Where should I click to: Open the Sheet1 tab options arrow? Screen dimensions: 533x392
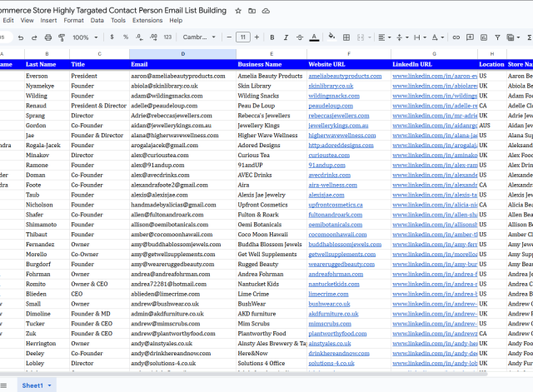click(50, 385)
